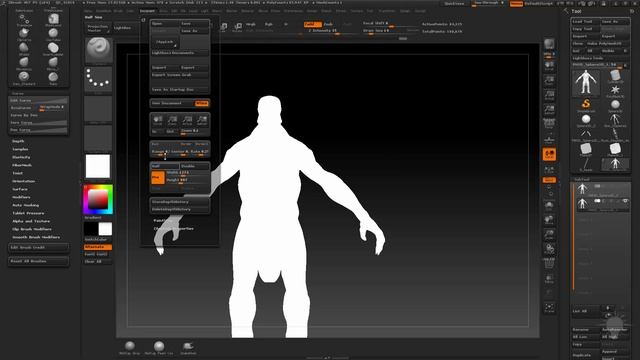Click the Rotate icon on right shelf

click(549, 249)
